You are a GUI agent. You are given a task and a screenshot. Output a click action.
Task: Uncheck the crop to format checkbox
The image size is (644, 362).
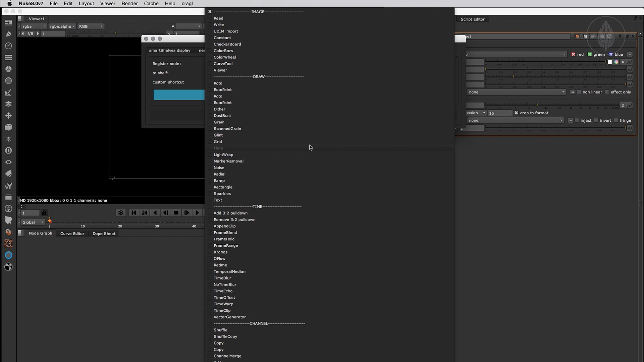pyautogui.click(x=516, y=113)
